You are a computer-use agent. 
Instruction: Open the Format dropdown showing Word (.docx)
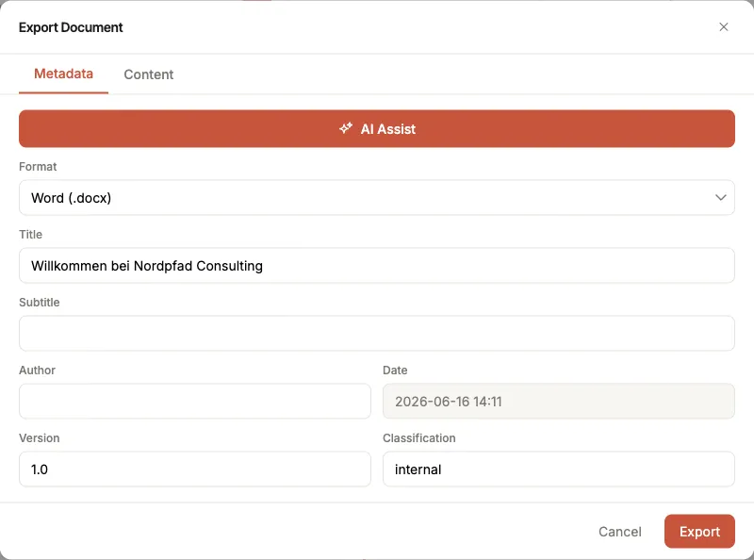377,198
